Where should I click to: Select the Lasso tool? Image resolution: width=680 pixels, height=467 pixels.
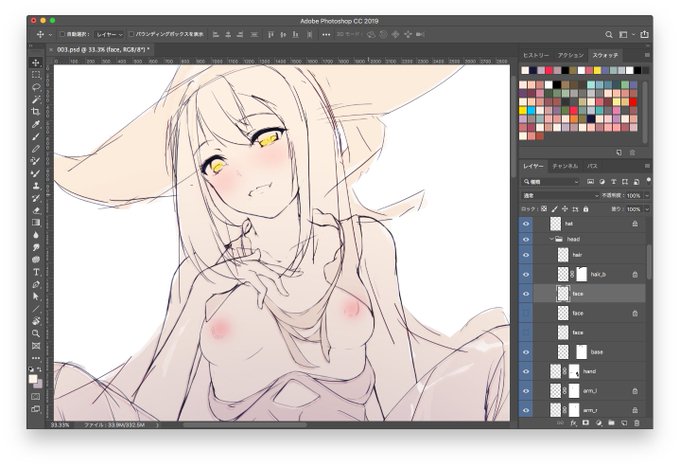pyautogui.click(x=36, y=87)
